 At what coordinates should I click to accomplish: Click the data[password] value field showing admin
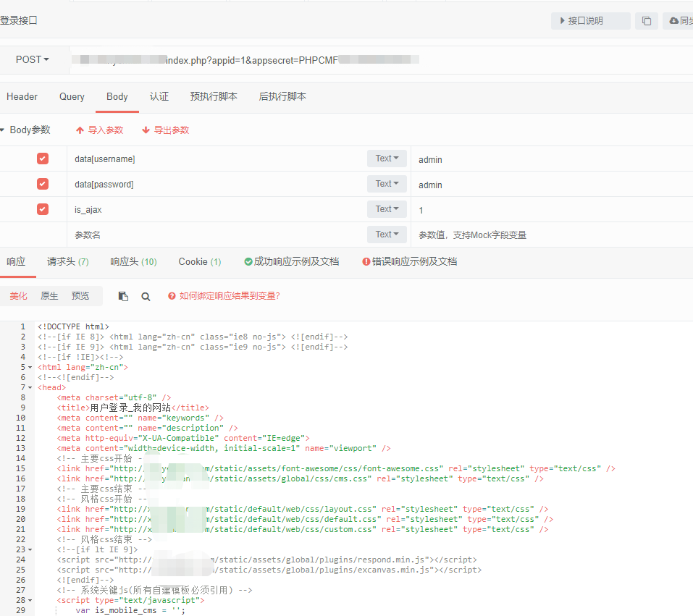552,185
